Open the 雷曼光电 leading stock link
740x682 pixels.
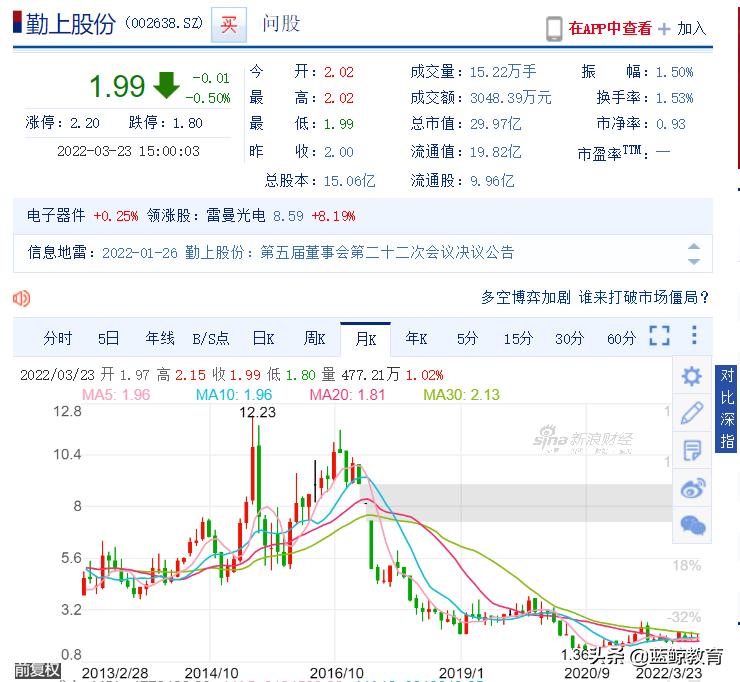(x=235, y=216)
